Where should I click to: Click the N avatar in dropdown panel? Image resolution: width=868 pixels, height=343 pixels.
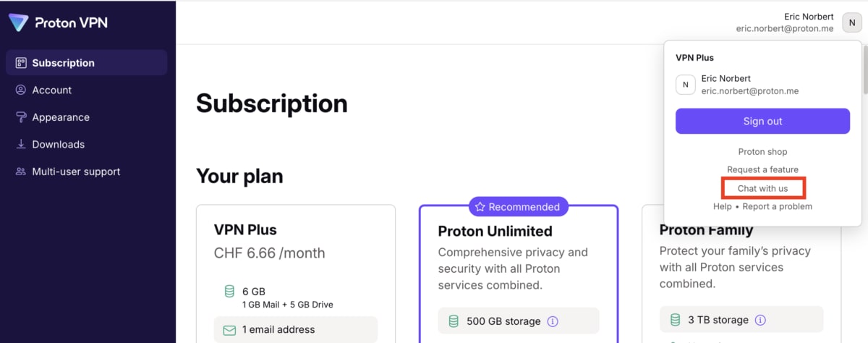point(686,85)
